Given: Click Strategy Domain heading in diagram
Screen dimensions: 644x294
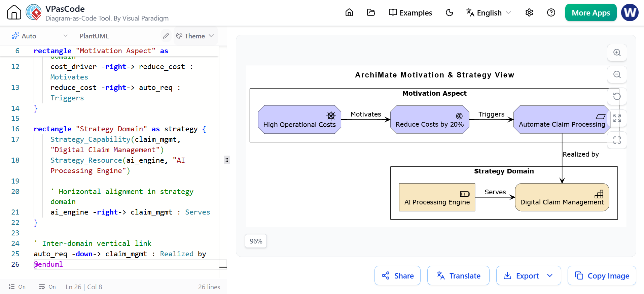Looking at the screenshot, I should pyautogui.click(x=504, y=171).
